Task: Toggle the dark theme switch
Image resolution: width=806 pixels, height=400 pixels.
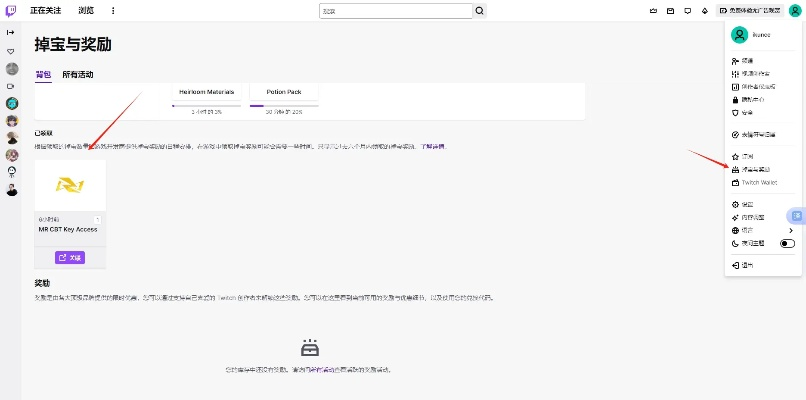Action: (x=787, y=243)
